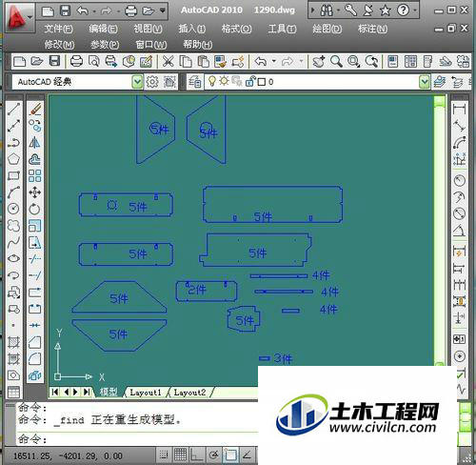Expand the search binoculars dropdown arrow
Viewport: 476px width, 465px height.
click(x=338, y=10)
